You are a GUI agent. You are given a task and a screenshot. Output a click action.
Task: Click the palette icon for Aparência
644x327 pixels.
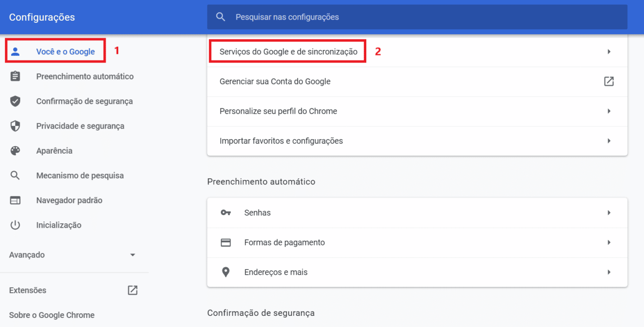16,151
